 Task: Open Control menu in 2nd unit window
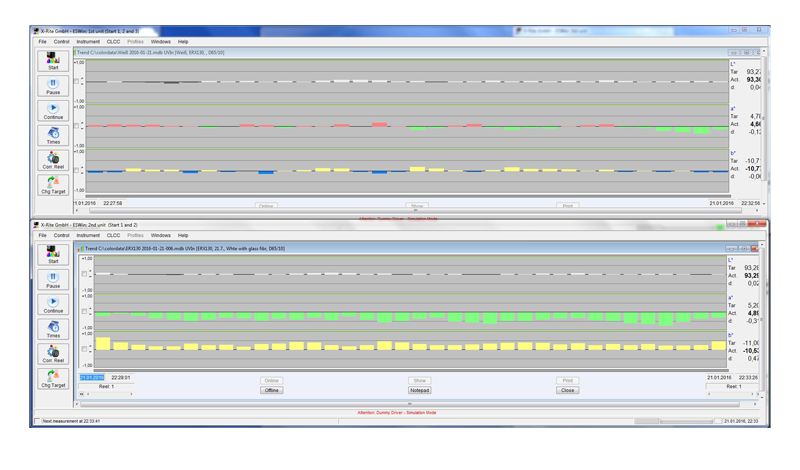[61, 236]
